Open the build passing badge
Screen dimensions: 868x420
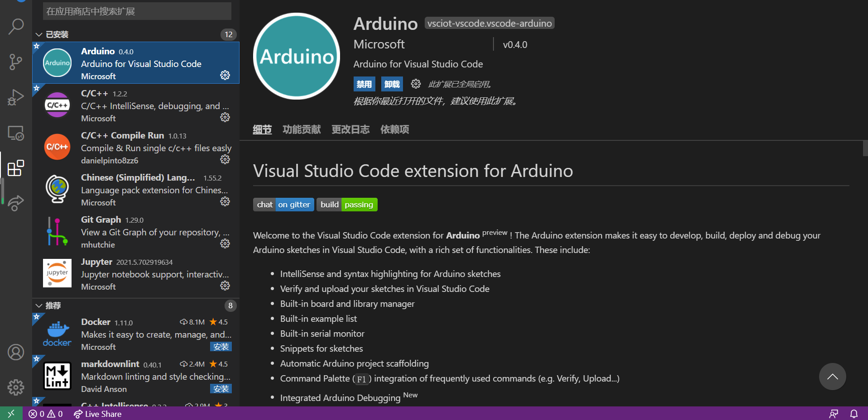tap(347, 205)
